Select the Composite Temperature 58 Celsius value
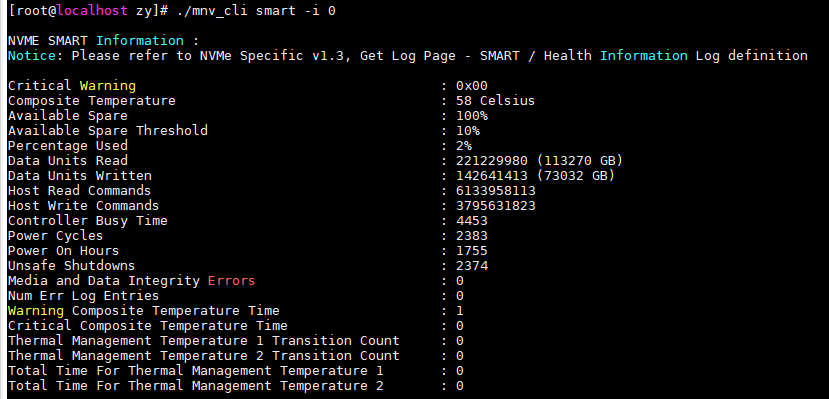The width and height of the screenshot is (829, 399). (495, 100)
